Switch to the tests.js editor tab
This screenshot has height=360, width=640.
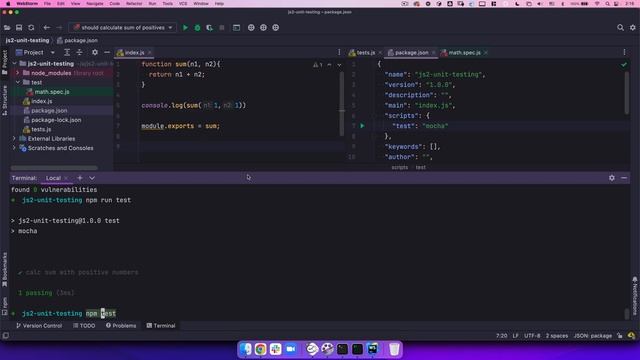(365, 53)
